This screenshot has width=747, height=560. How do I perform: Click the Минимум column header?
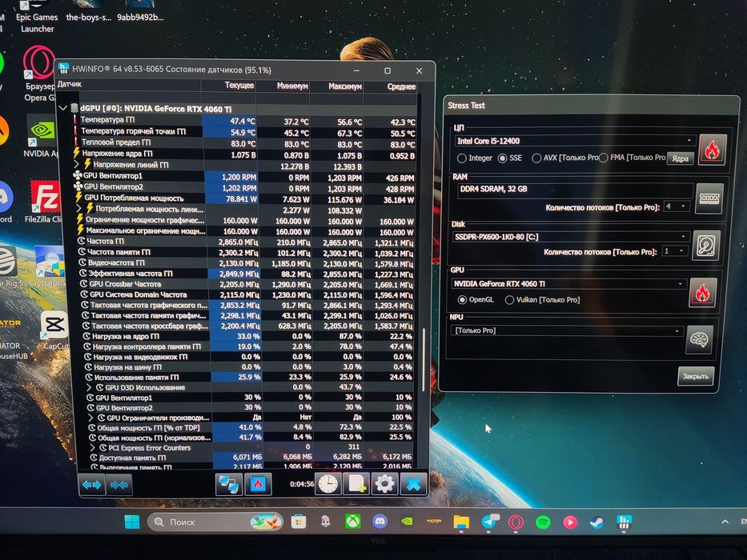coord(283,86)
